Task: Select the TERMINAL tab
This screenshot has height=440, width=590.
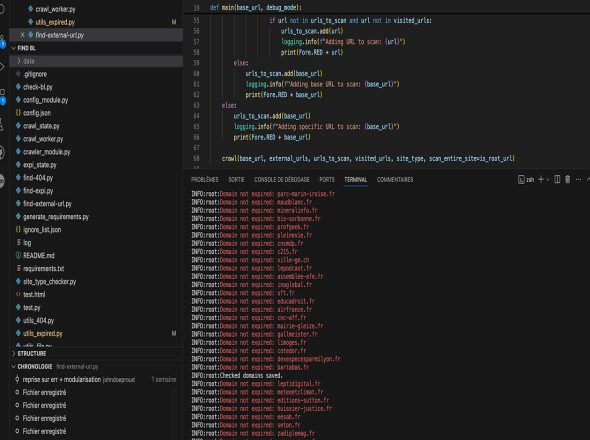Action: point(356,180)
